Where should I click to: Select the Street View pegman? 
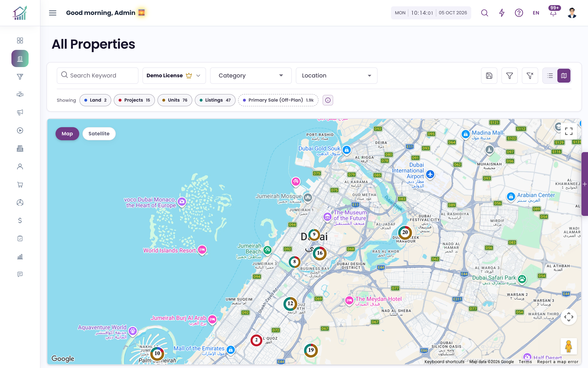point(569,346)
